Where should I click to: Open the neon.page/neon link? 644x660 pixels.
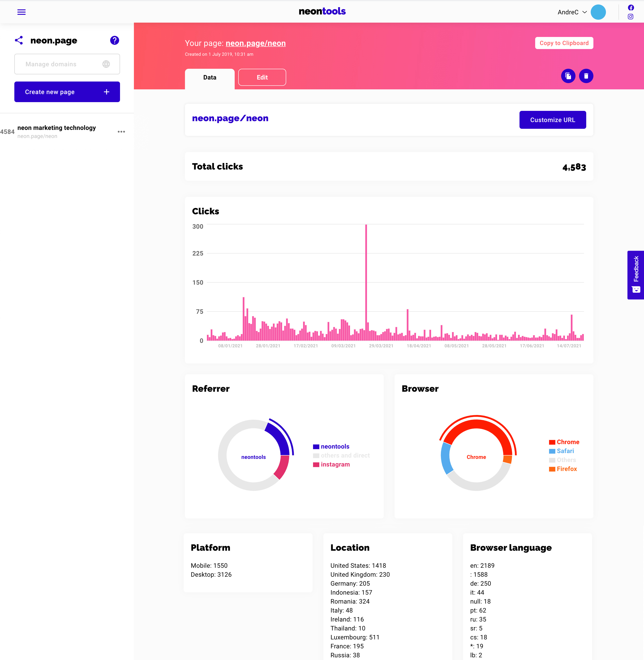pyautogui.click(x=256, y=43)
